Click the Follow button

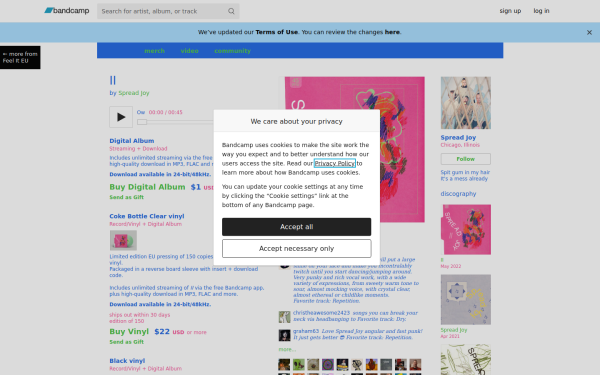(466, 159)
